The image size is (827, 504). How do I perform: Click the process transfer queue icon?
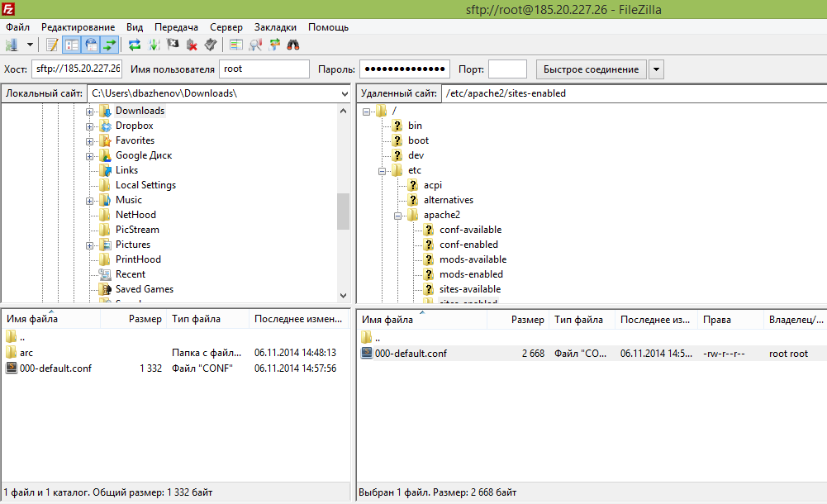154,45
